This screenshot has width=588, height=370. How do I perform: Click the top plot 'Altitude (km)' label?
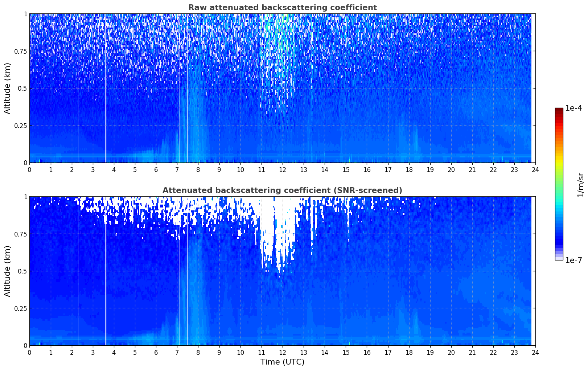pos(8,88)
